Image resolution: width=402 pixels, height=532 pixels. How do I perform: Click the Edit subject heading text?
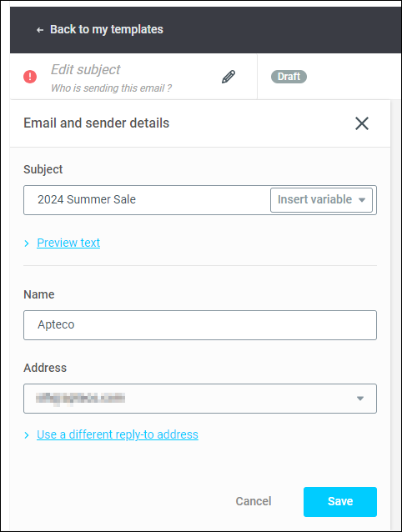click(86, 69)
